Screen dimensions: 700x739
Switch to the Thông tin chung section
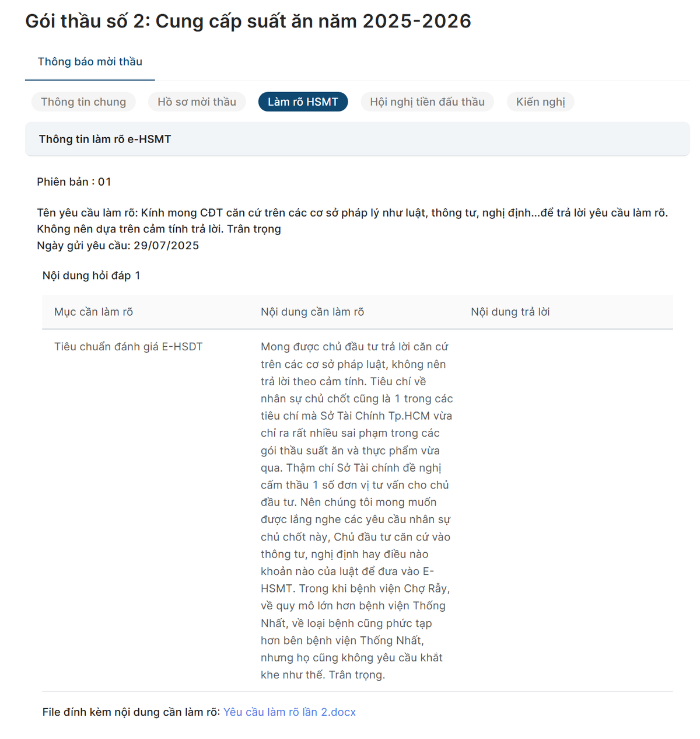[x=83, y=102]
